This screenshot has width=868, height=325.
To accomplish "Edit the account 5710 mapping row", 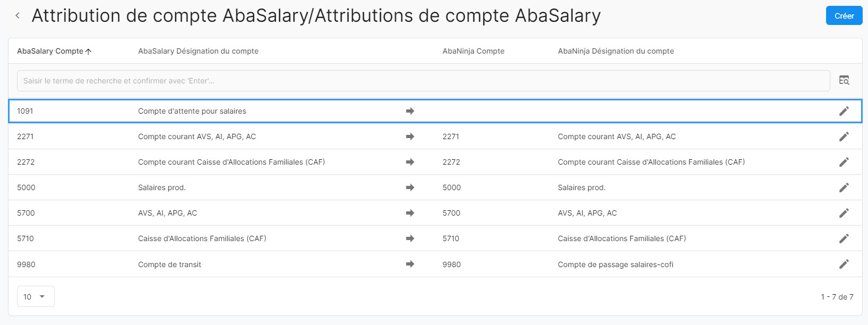I will (844, 238).
